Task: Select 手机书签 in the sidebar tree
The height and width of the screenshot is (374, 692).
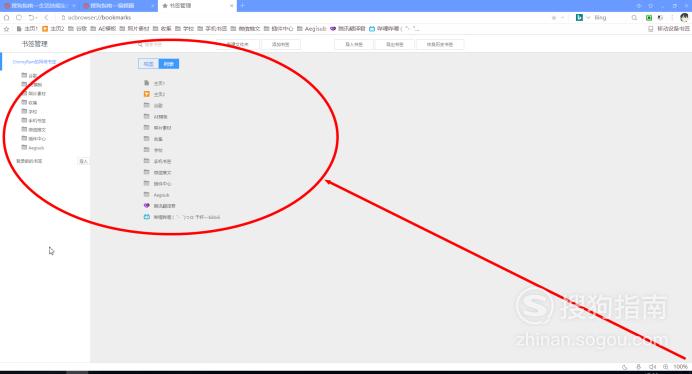Action: click(37, 121)
